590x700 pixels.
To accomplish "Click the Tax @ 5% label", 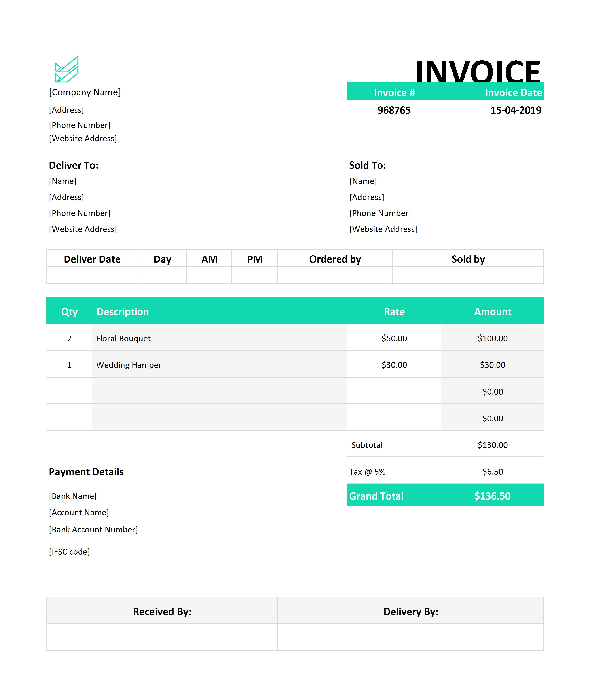I will [367, 471].
